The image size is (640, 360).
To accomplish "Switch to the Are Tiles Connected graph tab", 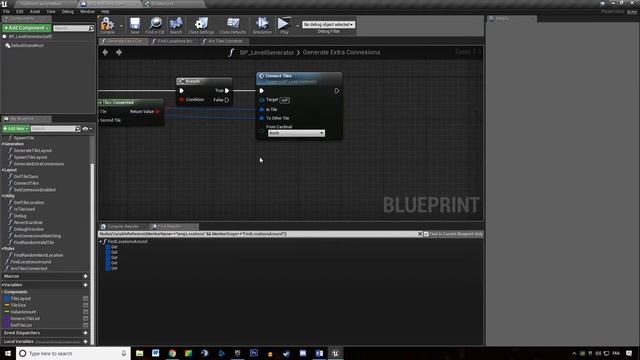I will click(224, 41).
